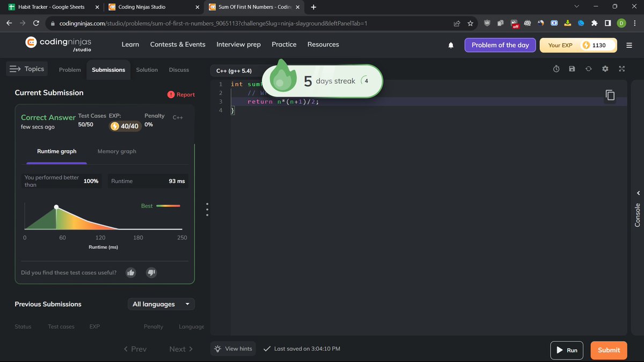
Task: Go to Next submissions page
Action: [181, 349]
